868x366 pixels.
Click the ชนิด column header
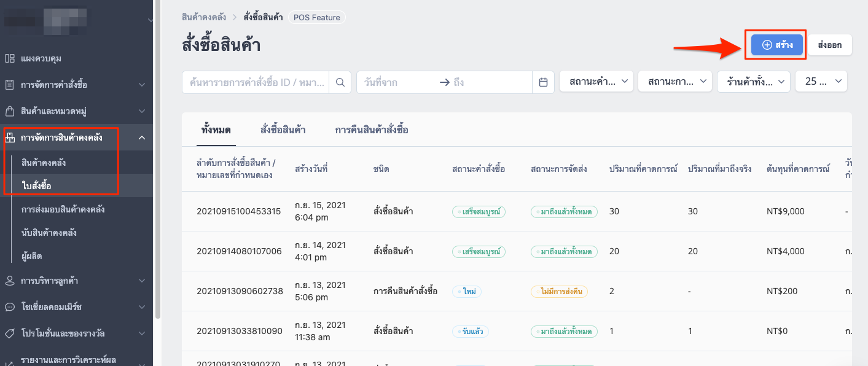pyautogui.click(x=381, y=168)
